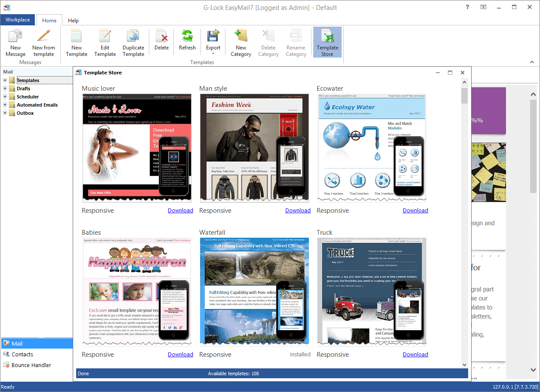The height and width of the screenshot is (392, 540).
Task: Refresh the templates list
Action: click(187, 40)
